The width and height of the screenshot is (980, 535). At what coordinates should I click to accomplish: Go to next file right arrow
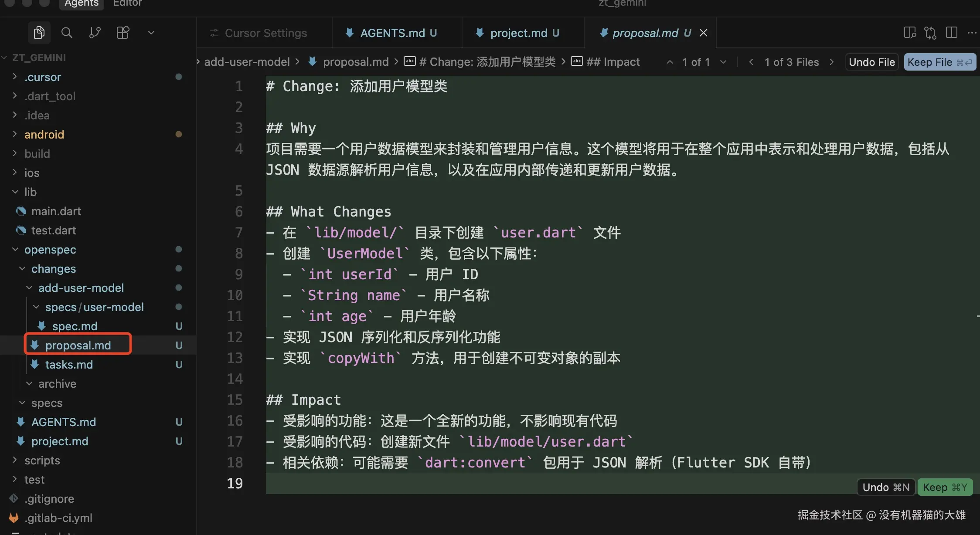point(832,62)
